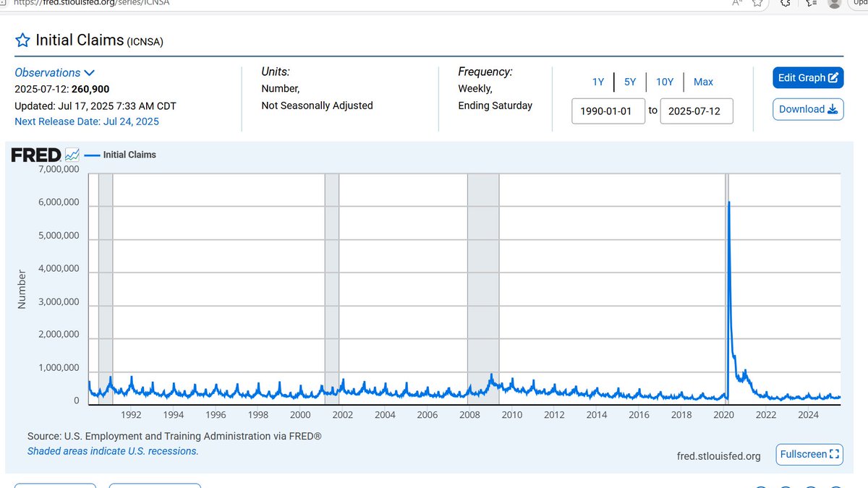The image size is (868, 488).
Task: Click the Edit Graph button
Action: click(x=808, y=77)
